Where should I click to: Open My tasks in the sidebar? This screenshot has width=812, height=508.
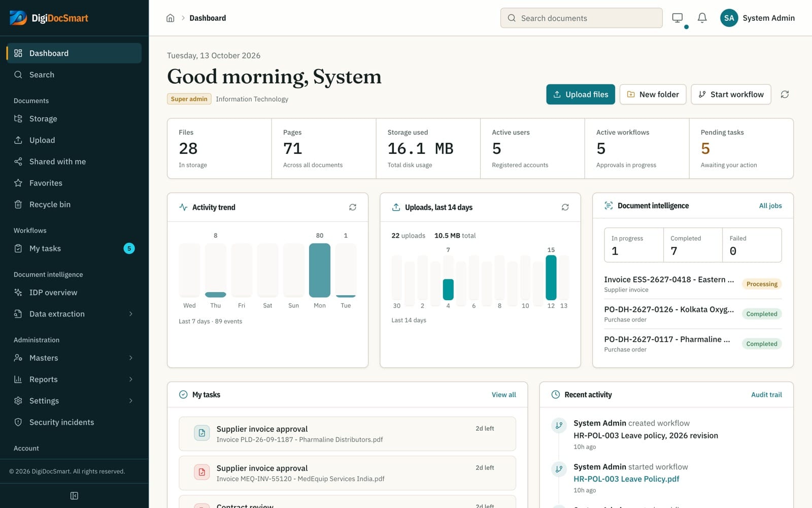tap(74, 248)
